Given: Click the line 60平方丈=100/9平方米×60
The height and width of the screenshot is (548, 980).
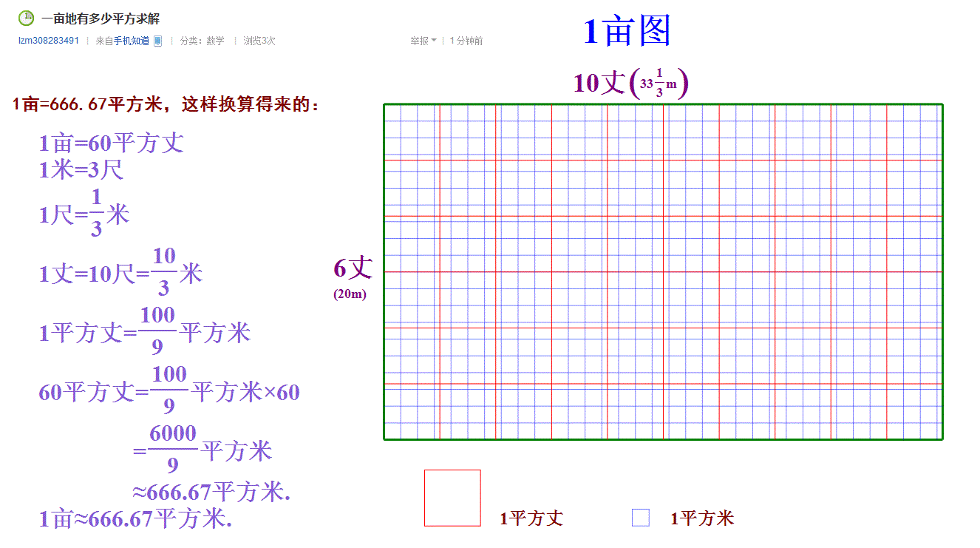Looking at the screenshot, I should (169, 390).
